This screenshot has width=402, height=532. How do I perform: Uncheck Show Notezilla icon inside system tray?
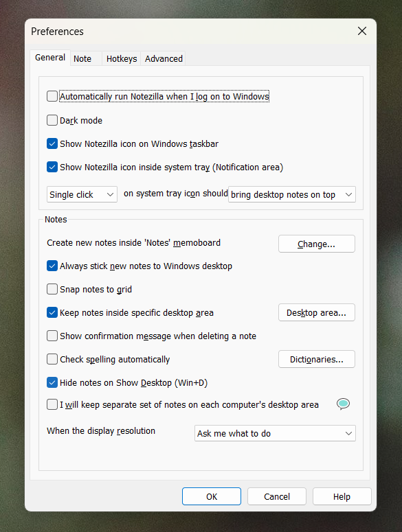(52, 167)
